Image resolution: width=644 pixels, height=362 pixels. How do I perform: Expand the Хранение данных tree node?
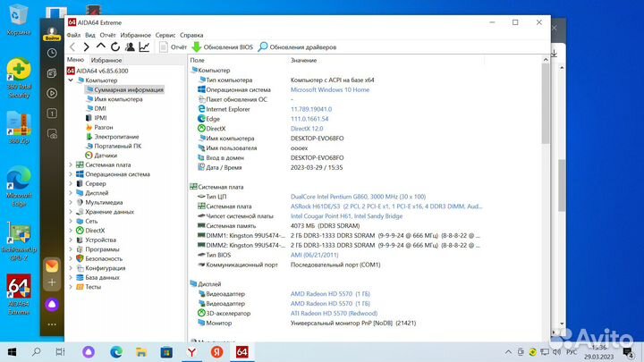pos(71,212)
